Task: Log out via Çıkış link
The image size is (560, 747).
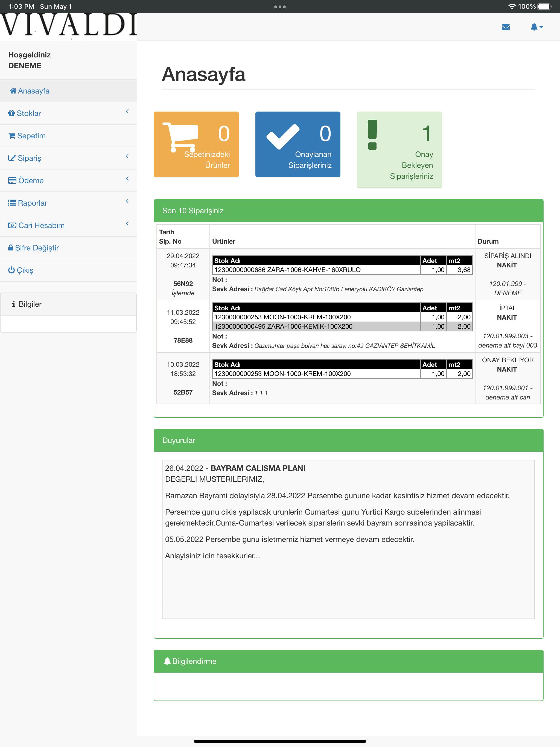Action: (x=68, y=270)
